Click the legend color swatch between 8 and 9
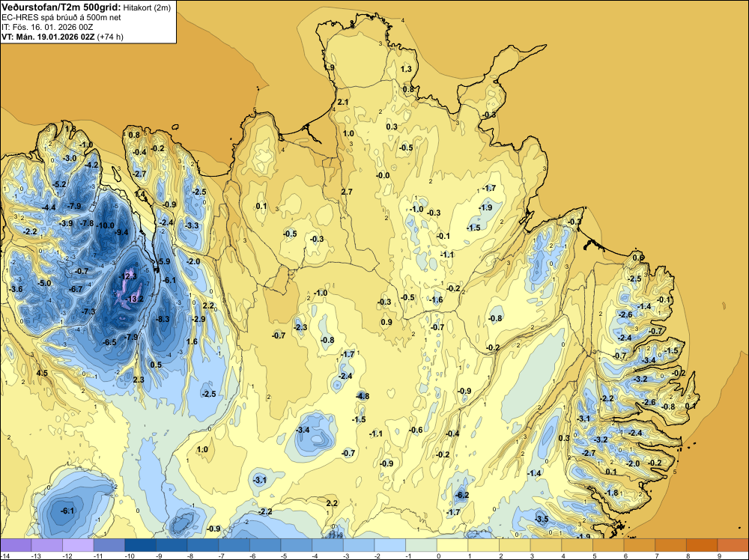Image resolution: width=749 pixels, height=560 pixels. [x=702, y=545]
